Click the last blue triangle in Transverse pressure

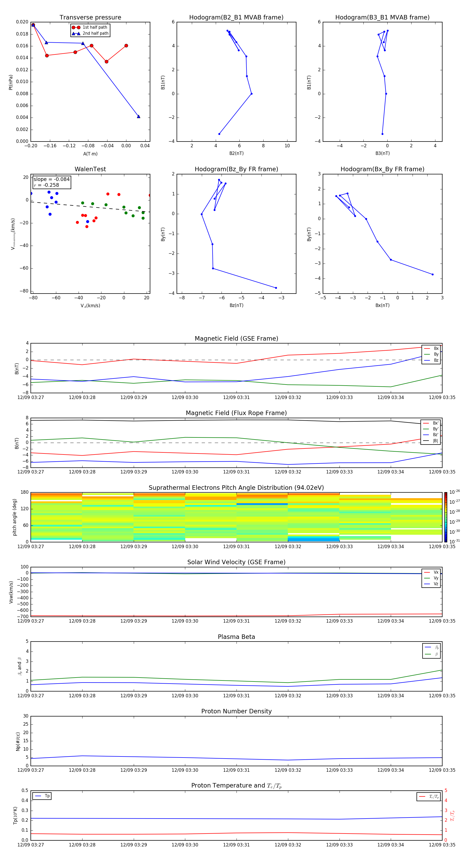138,117
